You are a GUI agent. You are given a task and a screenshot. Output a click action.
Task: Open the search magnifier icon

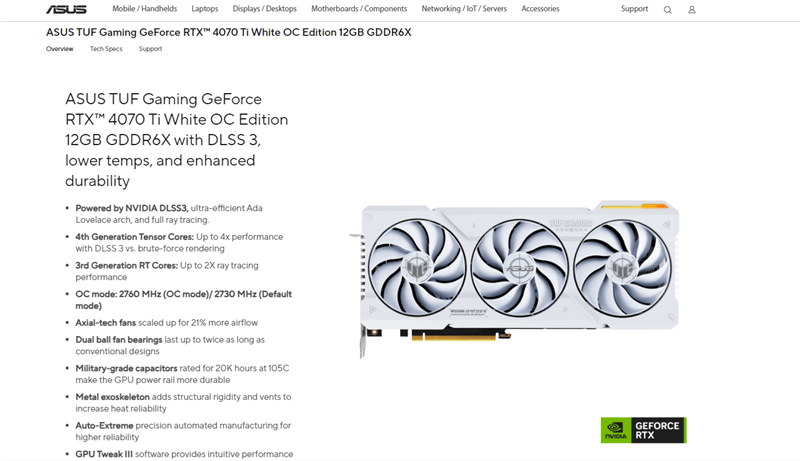667,10
